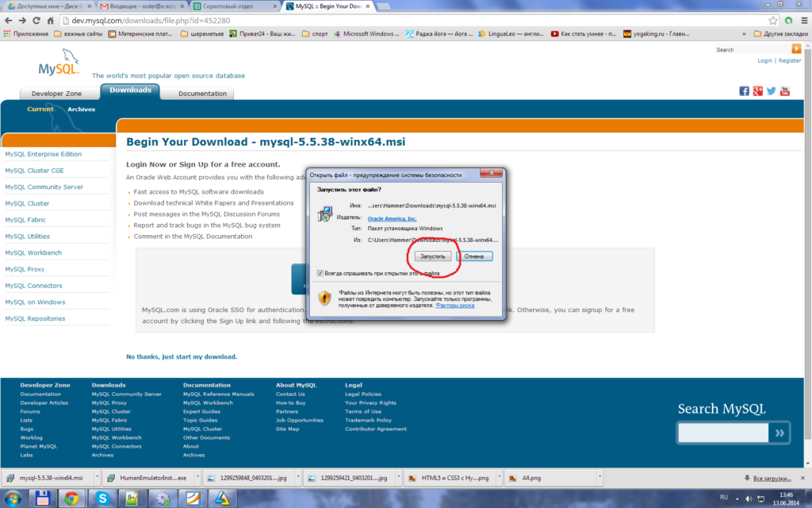
Task: Expand menu for All.png download item
Action: click(599, 478)
